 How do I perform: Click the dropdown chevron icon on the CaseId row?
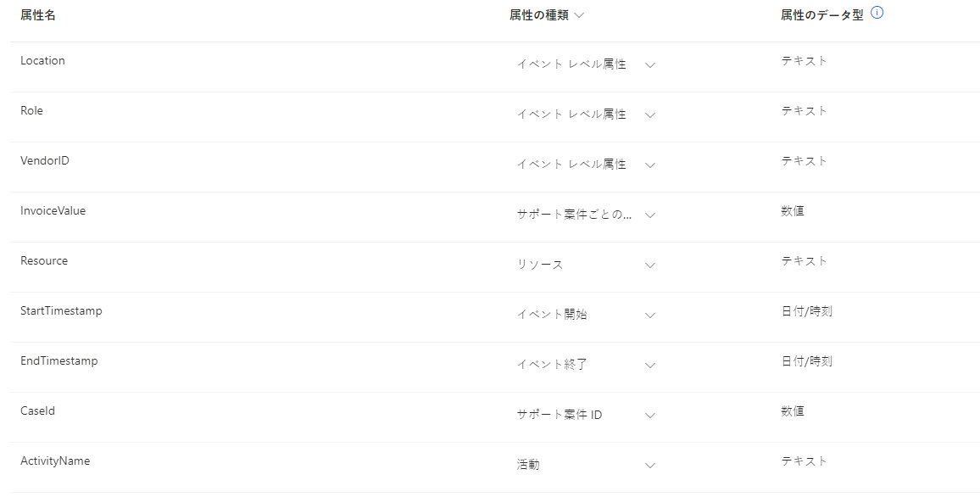click(650, 415)
